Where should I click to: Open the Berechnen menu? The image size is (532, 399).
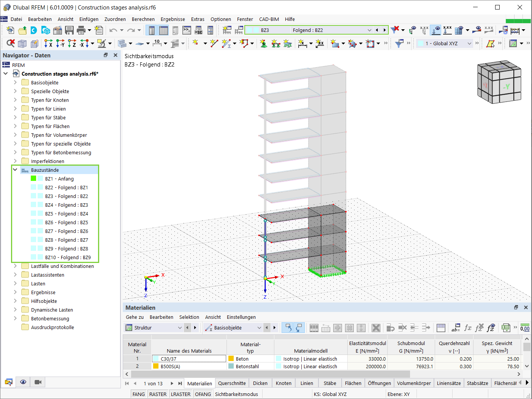pyautogui.click(x=143, y=19)
